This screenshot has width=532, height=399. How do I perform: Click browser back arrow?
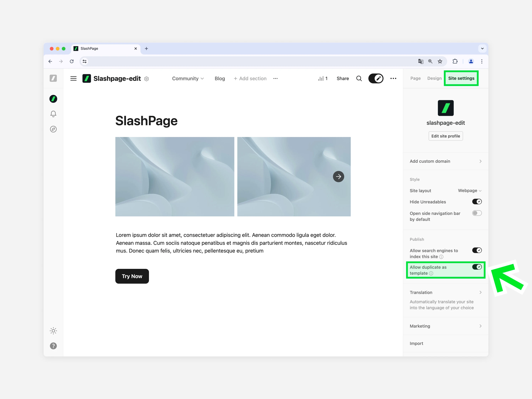click(50, 61)
